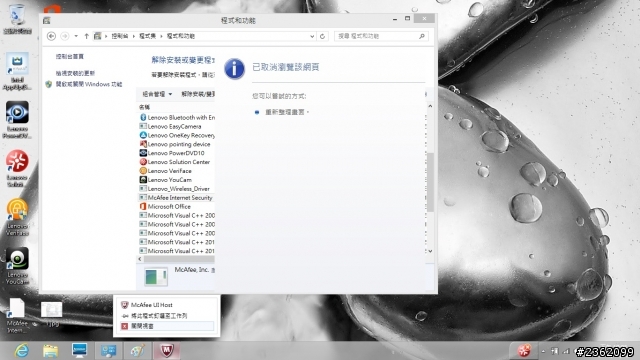Select Lenovo Bluetooth with En... entry

pos(177,118)
